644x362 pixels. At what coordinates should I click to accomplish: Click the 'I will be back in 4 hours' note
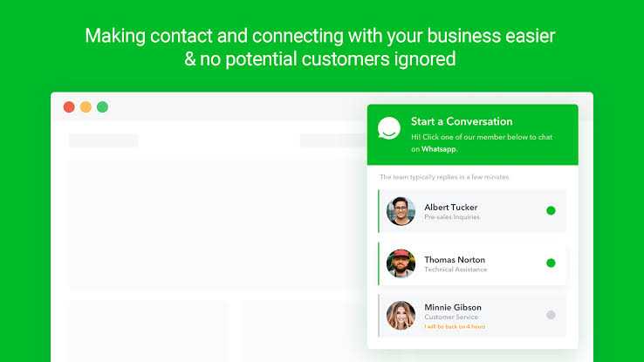click(x=455, y=327)
